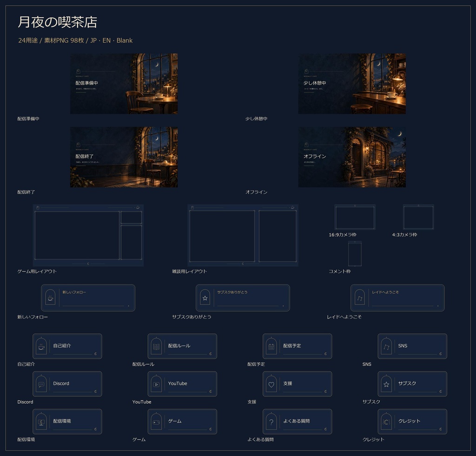The width and height of the screenshot is (476, 456).
Task: Click the caption 'オフライン' below fourth scene
Action: pyautogui.click(x=256, y=192)
